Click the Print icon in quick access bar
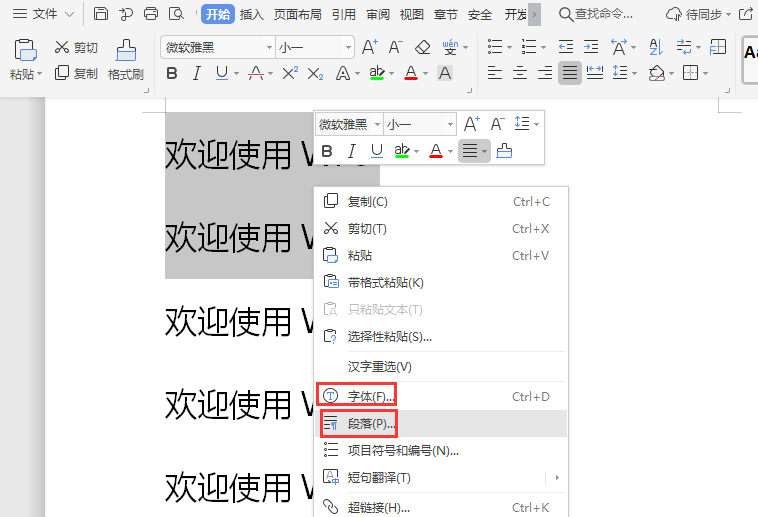The width and height of the screenshot is (758, 517). tap(151, 14)
